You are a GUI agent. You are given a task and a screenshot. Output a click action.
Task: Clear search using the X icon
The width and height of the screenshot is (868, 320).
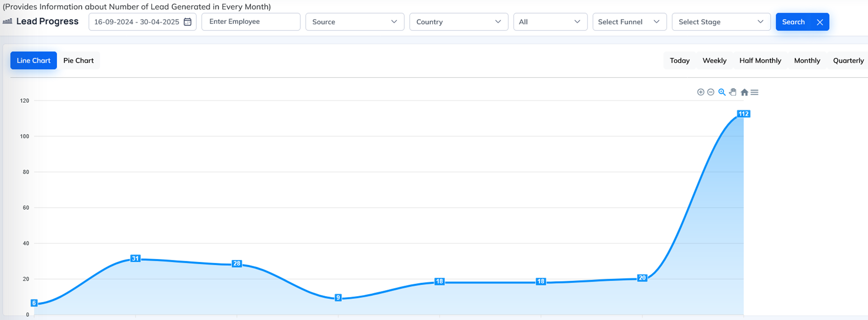pos(820,22)
